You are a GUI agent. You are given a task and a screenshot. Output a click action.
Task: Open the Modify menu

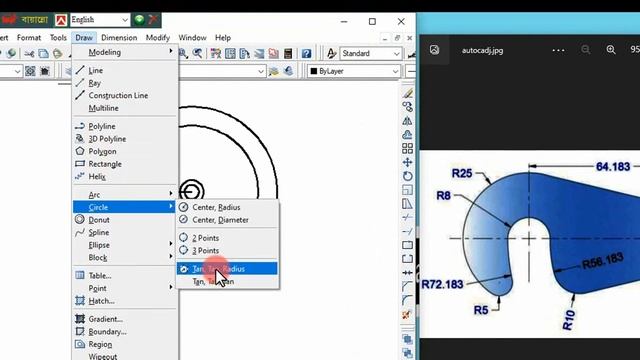click(x=158, y=38)
